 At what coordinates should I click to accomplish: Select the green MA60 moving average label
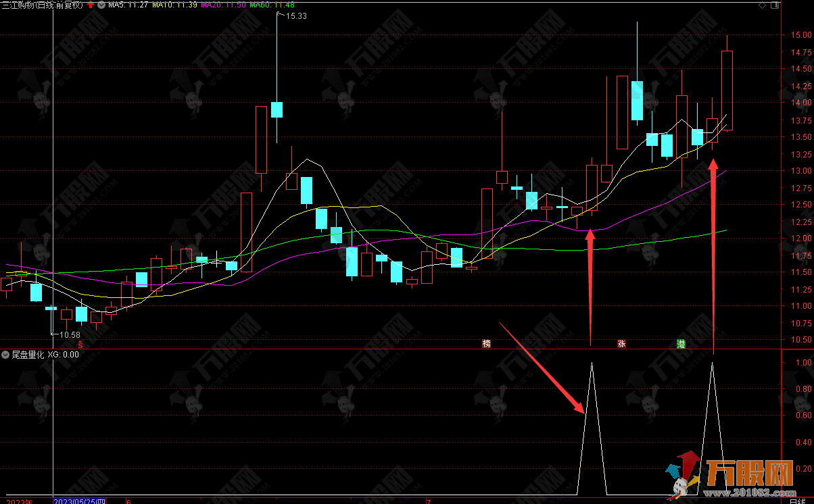tap(272, 5)
